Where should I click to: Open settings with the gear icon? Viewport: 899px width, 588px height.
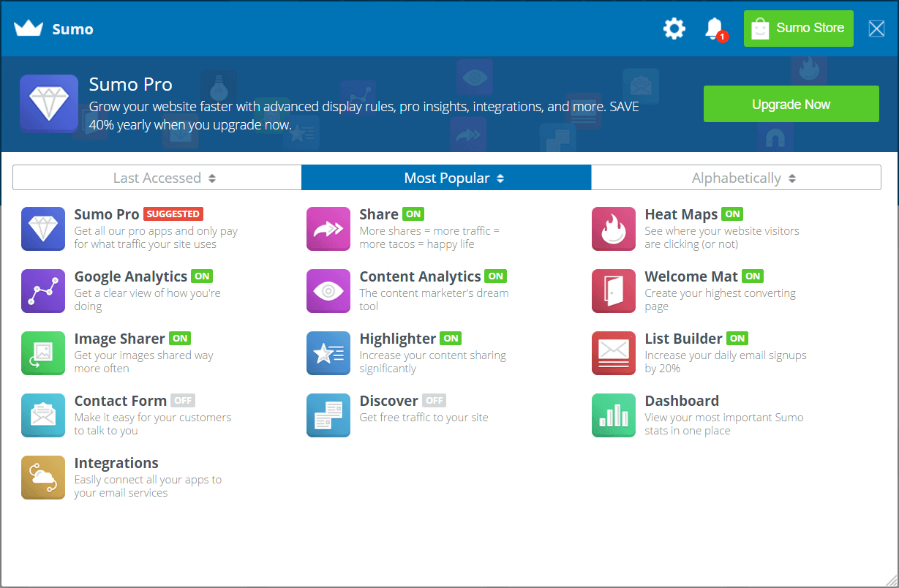[674, 29]
